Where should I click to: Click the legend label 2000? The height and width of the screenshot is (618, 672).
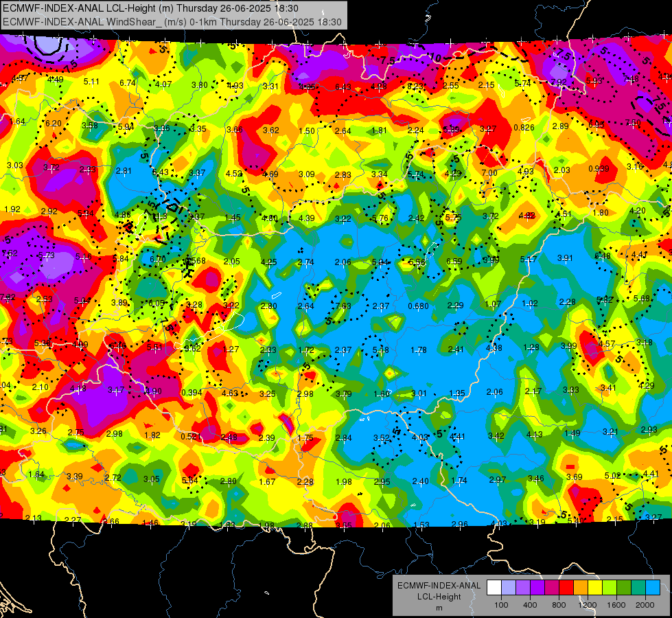645,605
